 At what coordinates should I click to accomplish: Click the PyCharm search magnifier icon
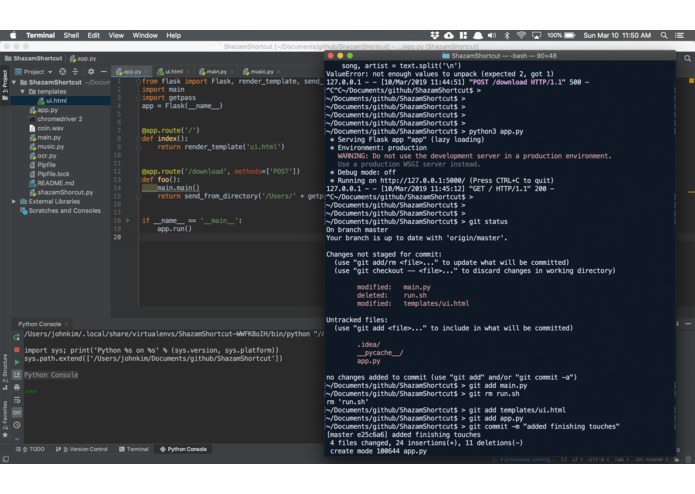[687, 58]
